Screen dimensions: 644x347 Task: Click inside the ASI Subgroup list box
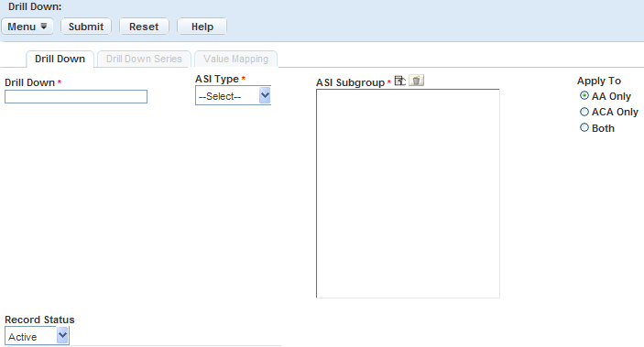[408, 193]
